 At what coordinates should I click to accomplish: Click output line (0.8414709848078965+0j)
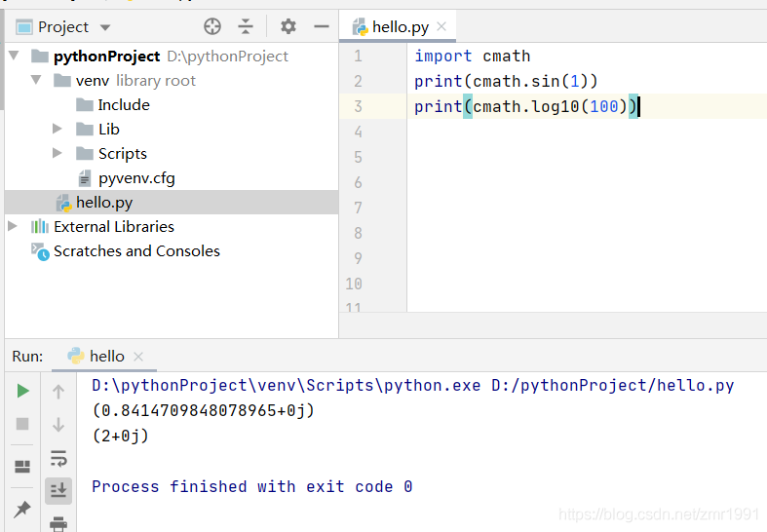point(204,410)
